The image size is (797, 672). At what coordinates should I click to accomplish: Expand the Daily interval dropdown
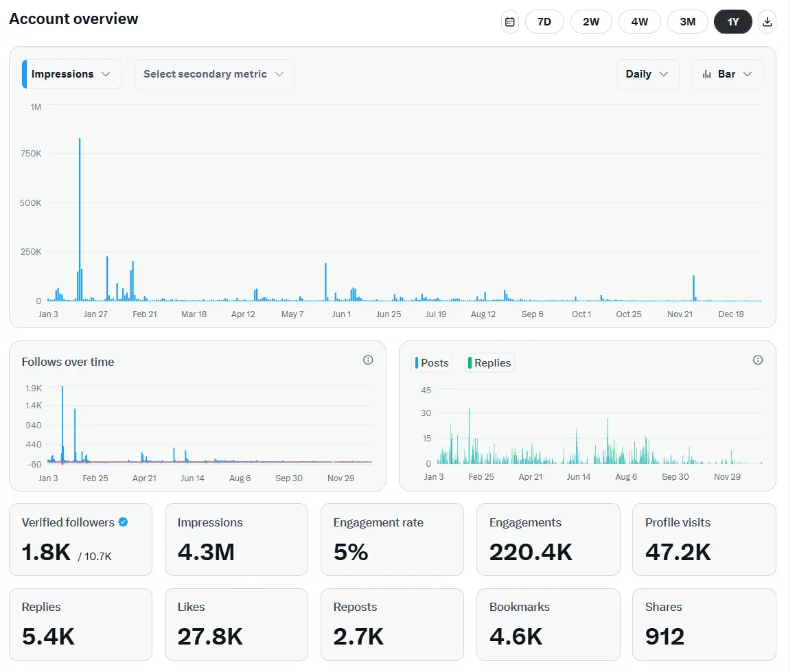click(647, 74)
